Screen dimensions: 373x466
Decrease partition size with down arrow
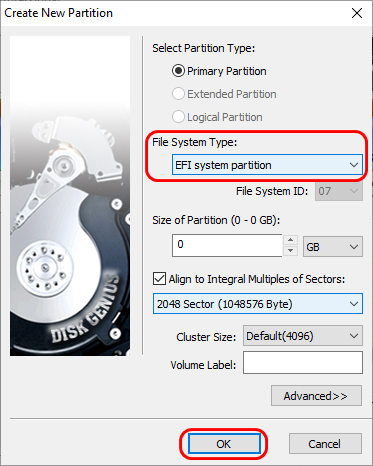point(290,250)
